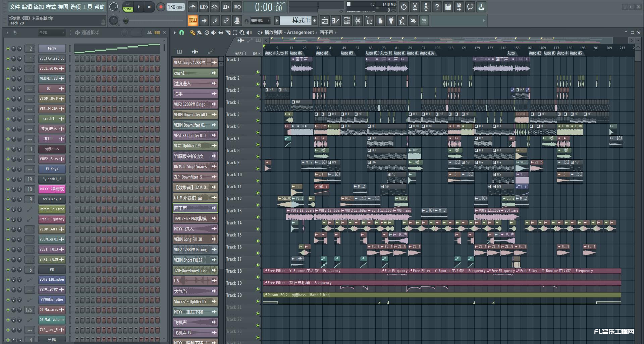644x344 pixels.
Task: Toggle the reFX Nexus channel mute light
Action: point(8,199)
